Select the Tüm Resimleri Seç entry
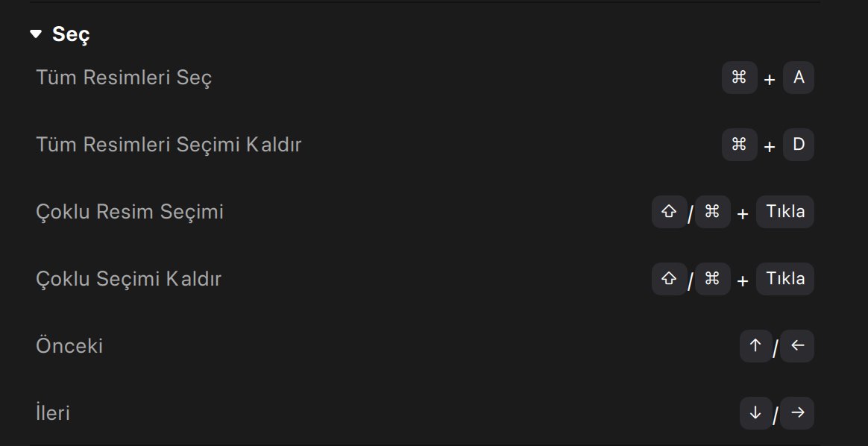This screenshot has height=446, width=868. (x=124, y=77)
